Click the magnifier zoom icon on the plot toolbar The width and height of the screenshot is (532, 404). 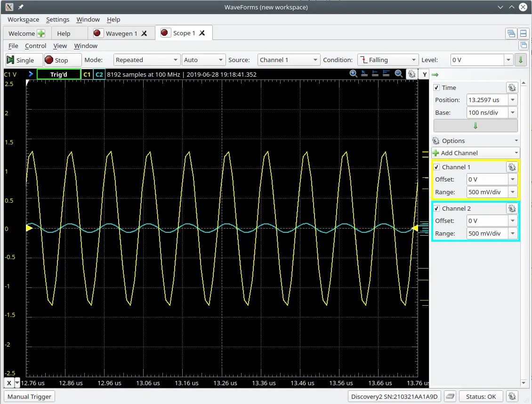[398, 74]
